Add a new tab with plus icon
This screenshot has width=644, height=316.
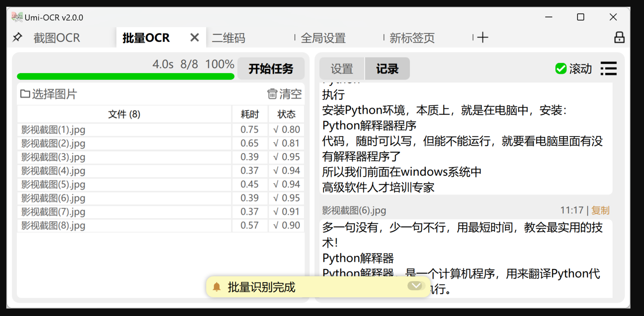point(482,37)
